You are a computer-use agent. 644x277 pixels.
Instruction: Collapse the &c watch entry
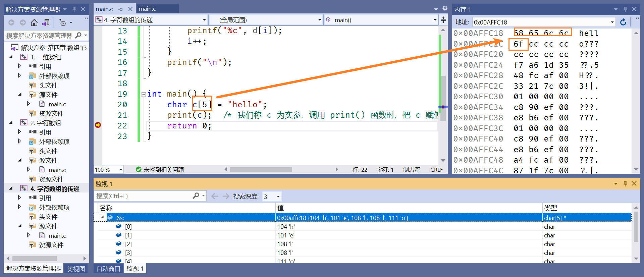102,217
